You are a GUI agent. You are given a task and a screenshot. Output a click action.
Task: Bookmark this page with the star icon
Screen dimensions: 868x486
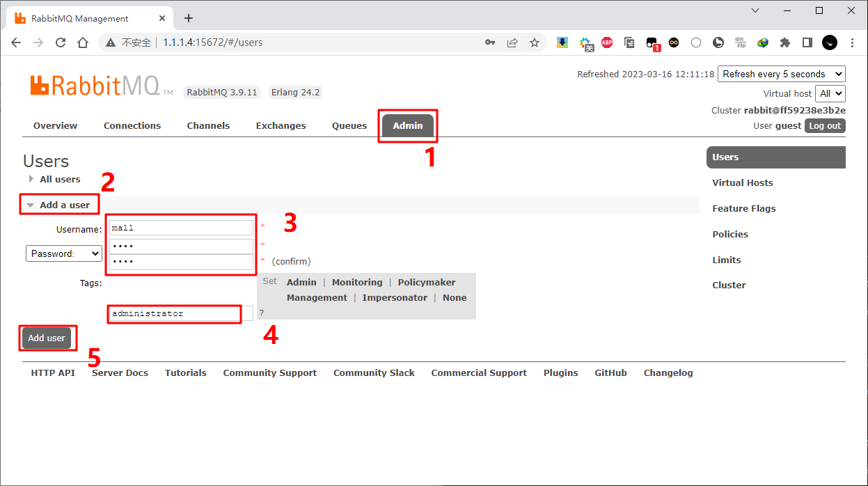pos(535,42)
